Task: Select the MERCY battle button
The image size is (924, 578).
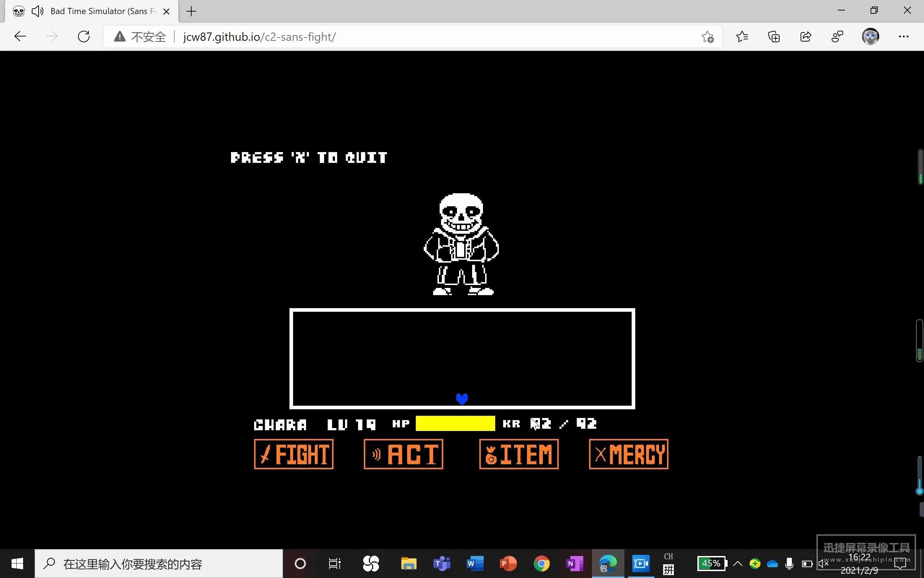Action: pos(629,454)
